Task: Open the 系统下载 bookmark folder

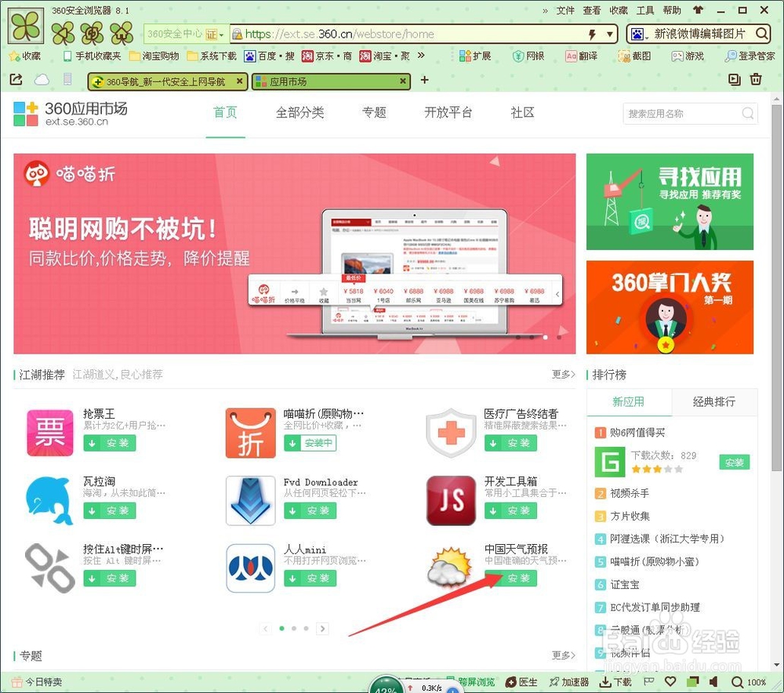Action: (212, 56)
